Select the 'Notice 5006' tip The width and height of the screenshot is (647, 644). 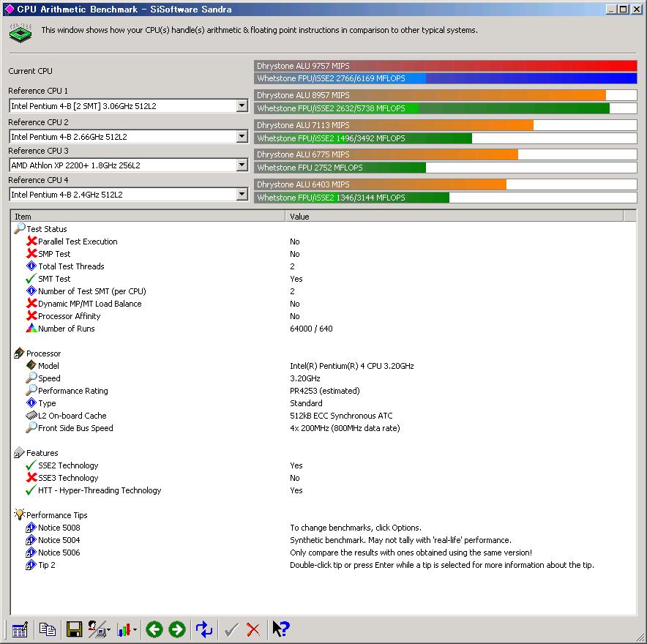click(53, 553)
